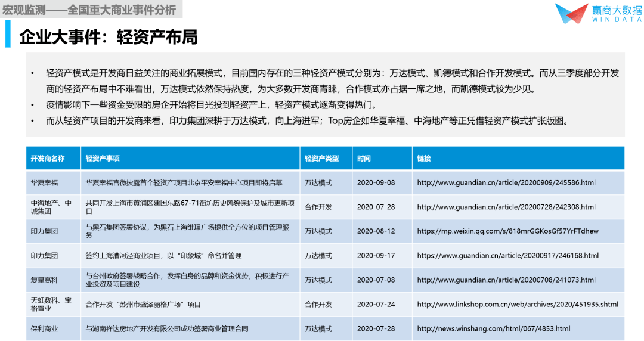Screen dimensions: 644x341
Task: Open the guandian 241073 article link
Action: (x=506, y=280)
